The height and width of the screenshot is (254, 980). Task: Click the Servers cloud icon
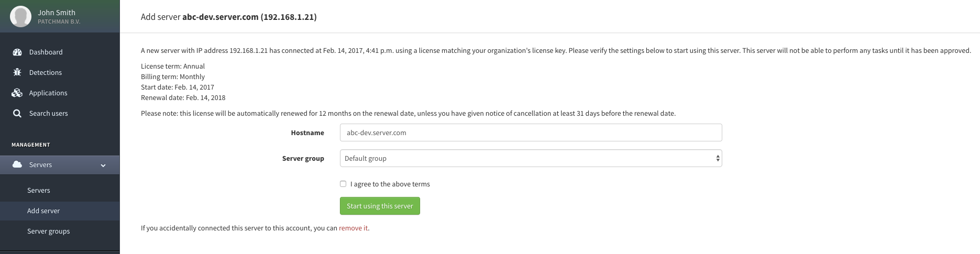coord(17,164)
